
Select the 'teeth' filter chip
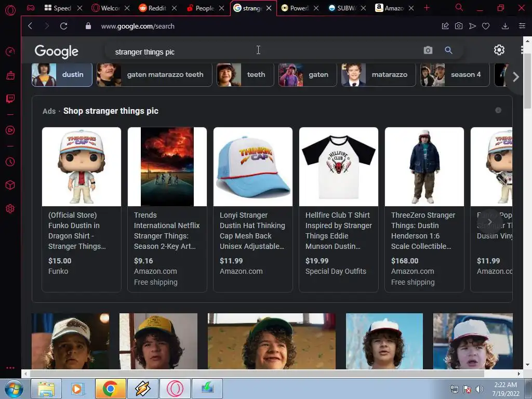point(245,75)
